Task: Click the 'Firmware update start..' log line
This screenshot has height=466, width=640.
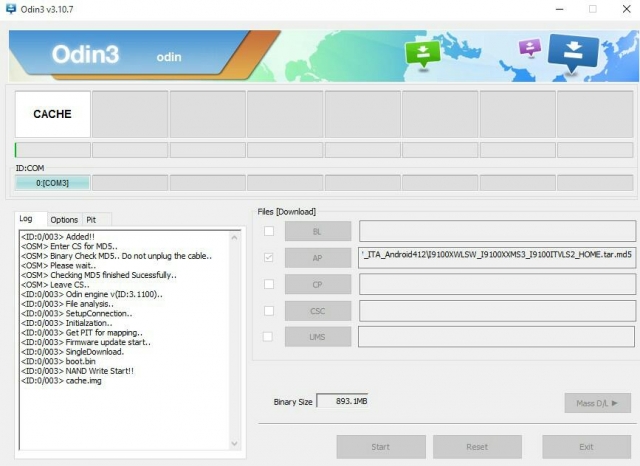Action: (86, 342)
